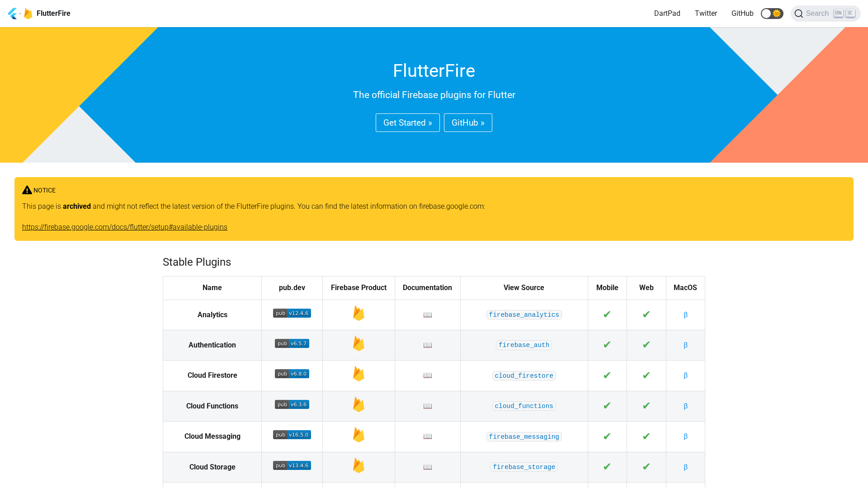Open the Cloud Storage documentation book icon
This screenshot has height=488, width=868.
(x=428, y=467)
